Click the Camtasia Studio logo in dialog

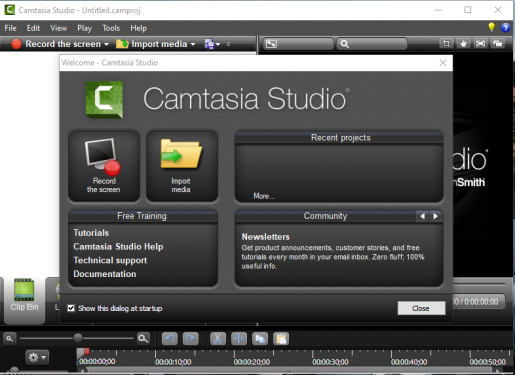pos(104,100)
